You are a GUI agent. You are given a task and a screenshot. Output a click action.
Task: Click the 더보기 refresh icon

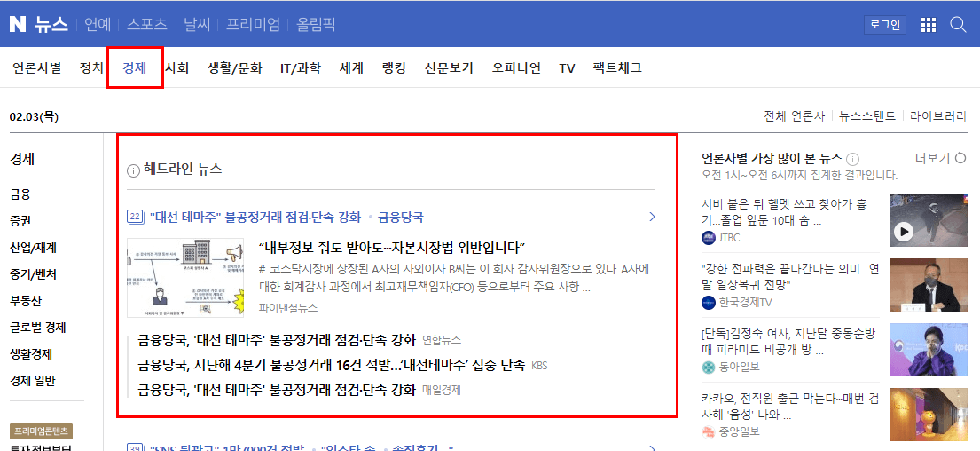coord(960,158)
